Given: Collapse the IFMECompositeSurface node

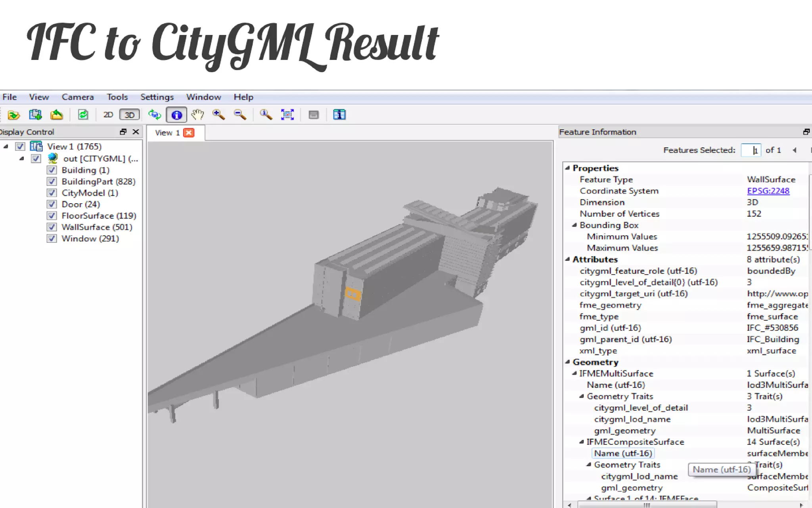Looking at the screenshot, I should click(x=582, y=442).
